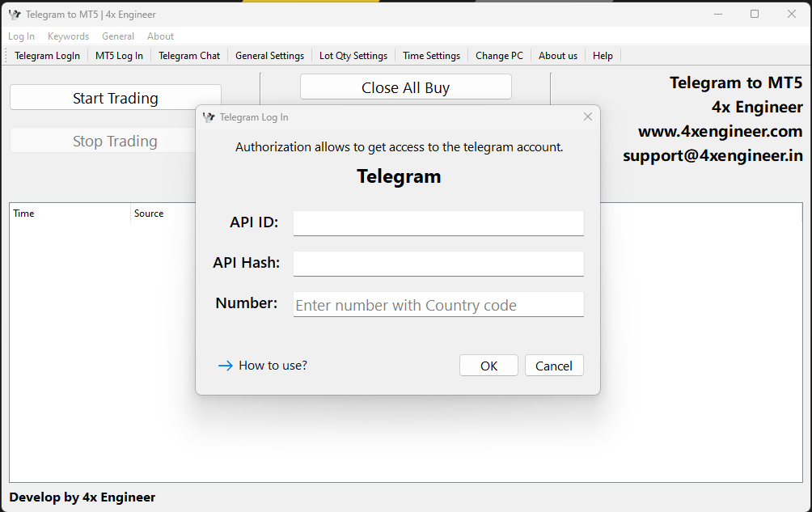Open the Log In menu
Viewport: 812px width, 512px height.
pyautogui.click(x=21, y=36)
